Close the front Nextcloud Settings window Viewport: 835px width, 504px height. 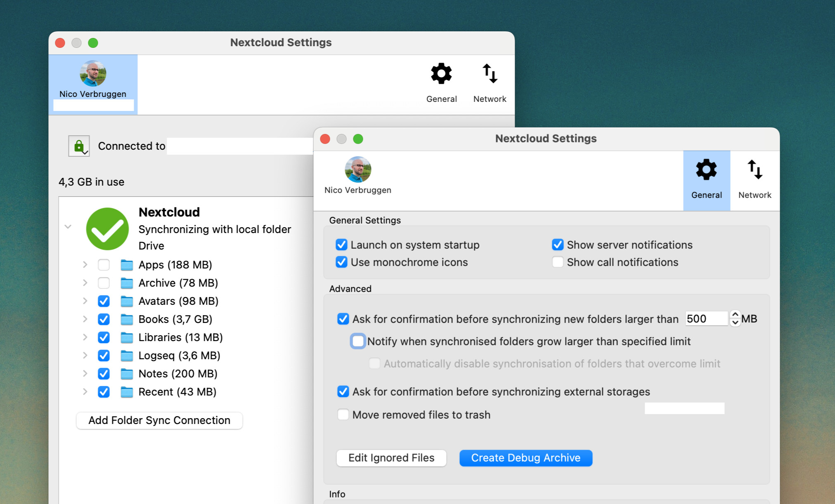coord(325,139)
